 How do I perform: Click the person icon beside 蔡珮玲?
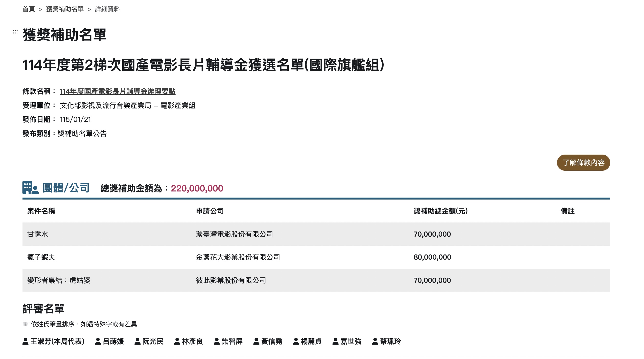(x=375, y=341)
